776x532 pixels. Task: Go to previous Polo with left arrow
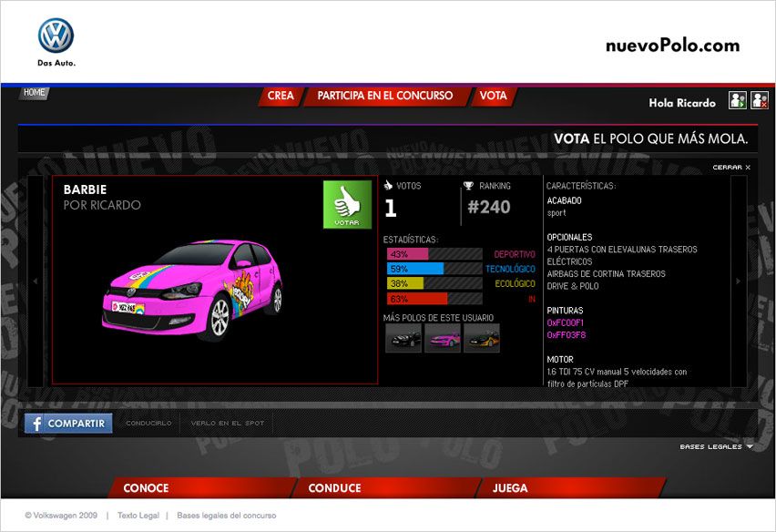pyautogui.click(x=36, y=281)
